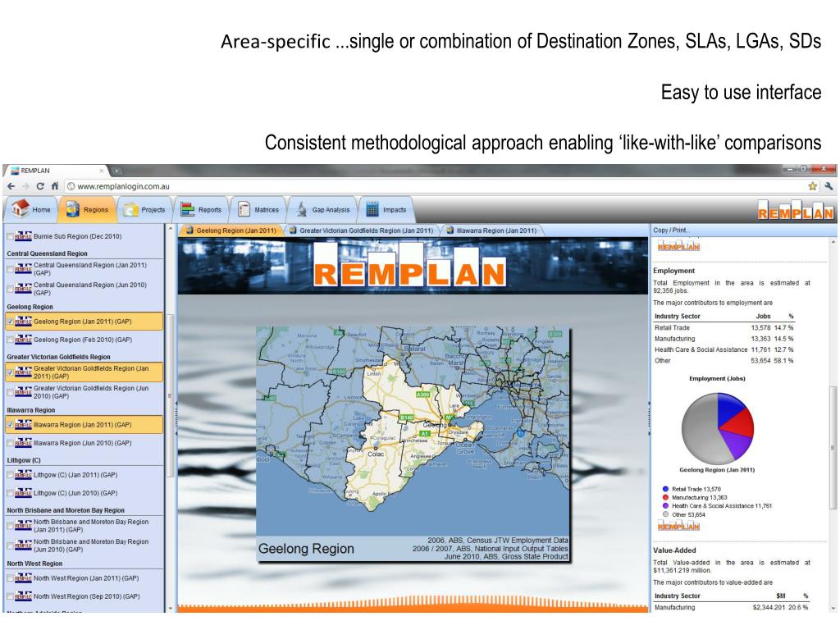
Task: Click the red Manufacturing legend dot
Action: [x=665, y=497]
